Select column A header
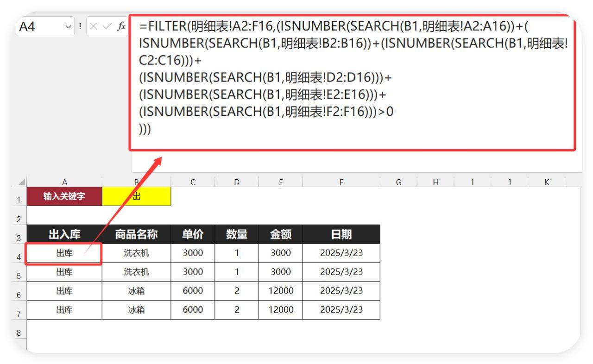The height and width of the screenshot is (364, 593). (64, 182)
